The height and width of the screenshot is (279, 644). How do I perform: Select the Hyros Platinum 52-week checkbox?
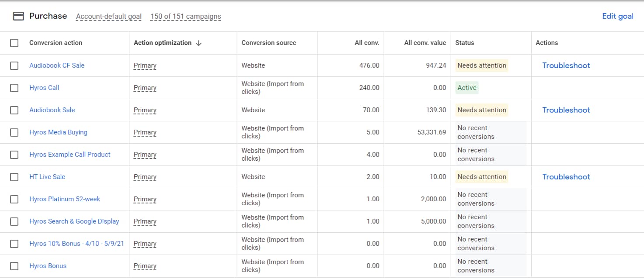(14, 199)
